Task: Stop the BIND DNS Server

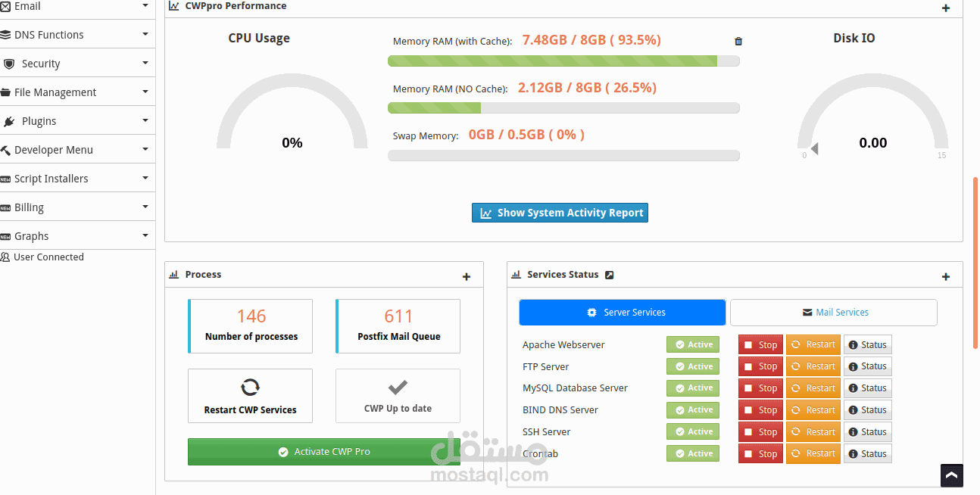Action: point(760,410)
